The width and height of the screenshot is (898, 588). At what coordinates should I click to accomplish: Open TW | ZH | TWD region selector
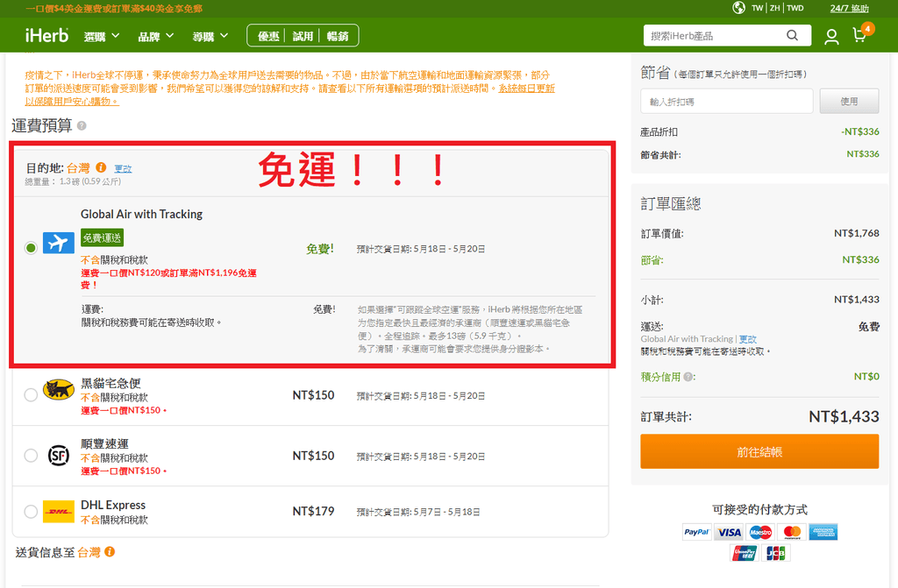pyautogui.click(x=777, y=8)
